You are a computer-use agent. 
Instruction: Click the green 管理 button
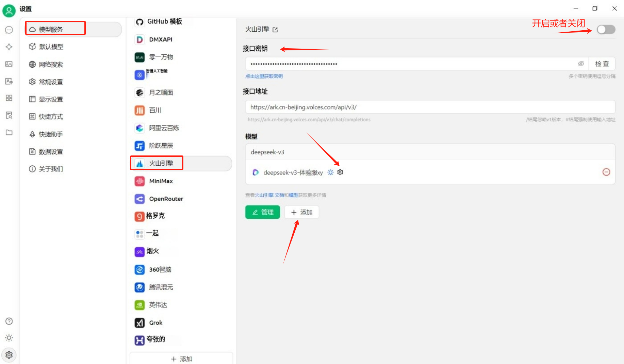tap(262, 212)
